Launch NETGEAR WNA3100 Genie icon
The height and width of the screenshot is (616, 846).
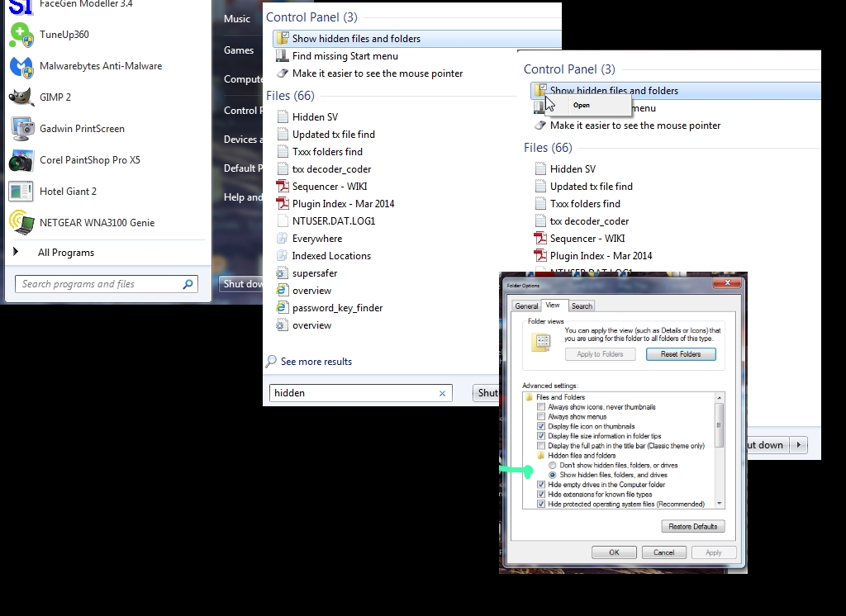21,223
